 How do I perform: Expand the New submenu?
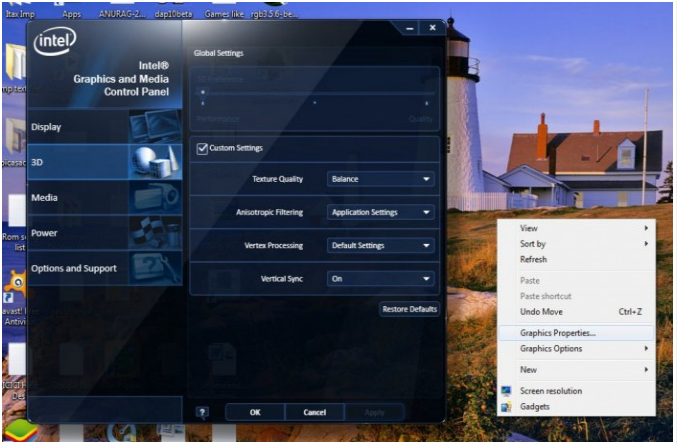pyautogui.click(x=576, y=370)
